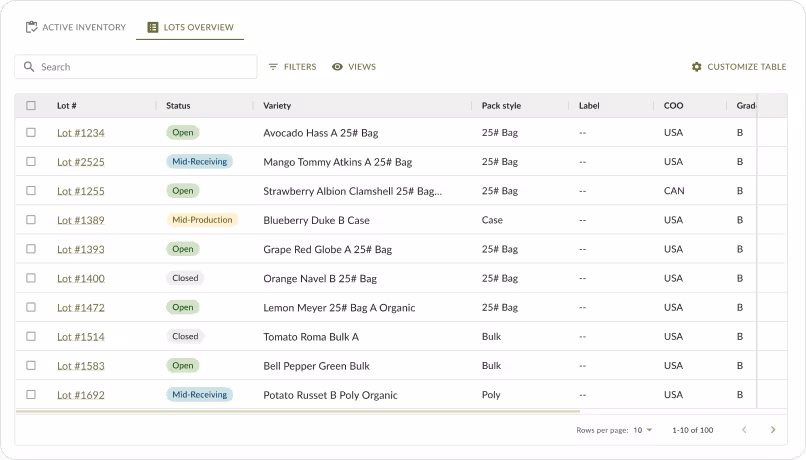Screen dimensions: 806x460
Task: Check the box for Lot #1400
Action: (31, 278)
